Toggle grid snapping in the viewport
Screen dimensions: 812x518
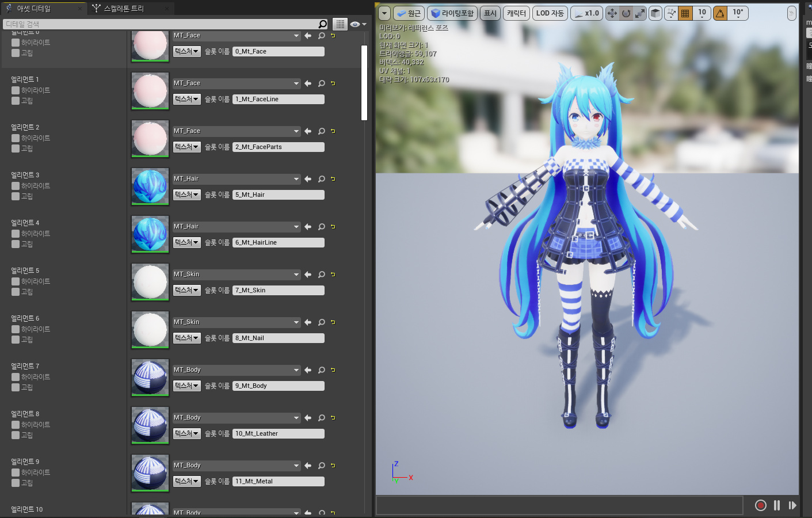click(x=685, y=13)
